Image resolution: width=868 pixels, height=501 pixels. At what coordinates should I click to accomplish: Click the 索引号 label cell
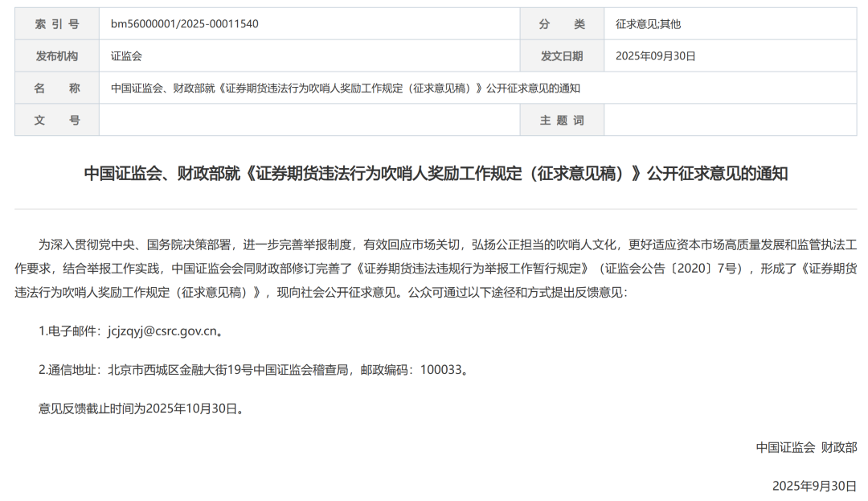click(57, 24)
